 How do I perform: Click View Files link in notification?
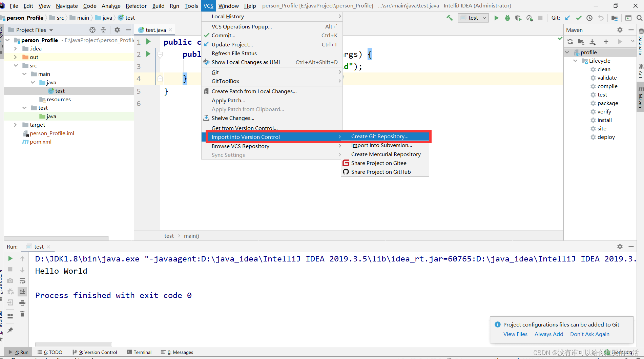[515, 334]
